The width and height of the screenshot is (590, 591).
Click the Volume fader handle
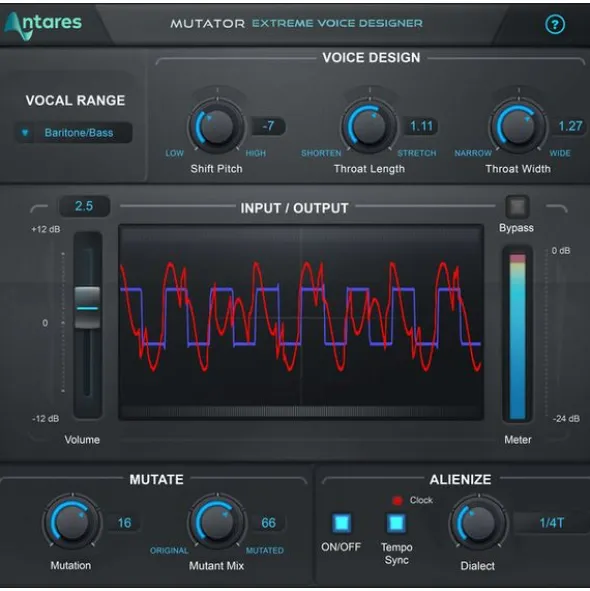click(x=87, y=308)
